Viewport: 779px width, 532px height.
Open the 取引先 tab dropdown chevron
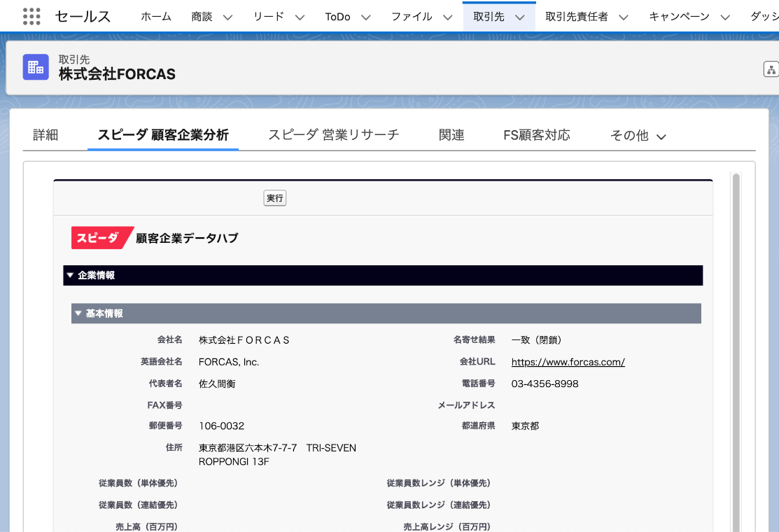point(519,17)
